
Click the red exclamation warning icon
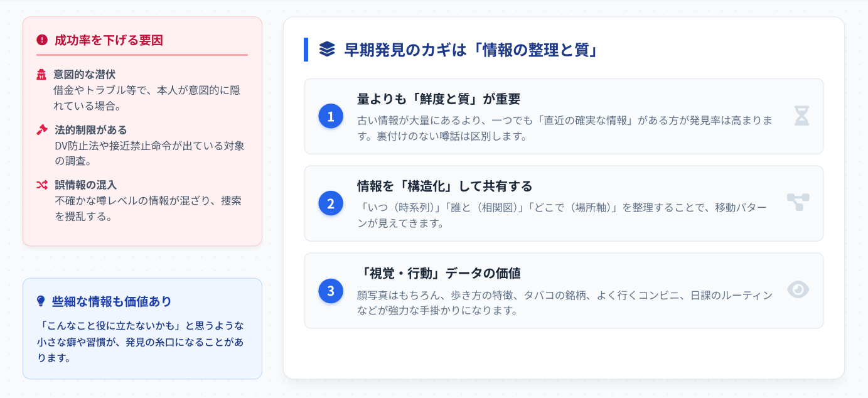pyautogui.click(x=42, y=40)
